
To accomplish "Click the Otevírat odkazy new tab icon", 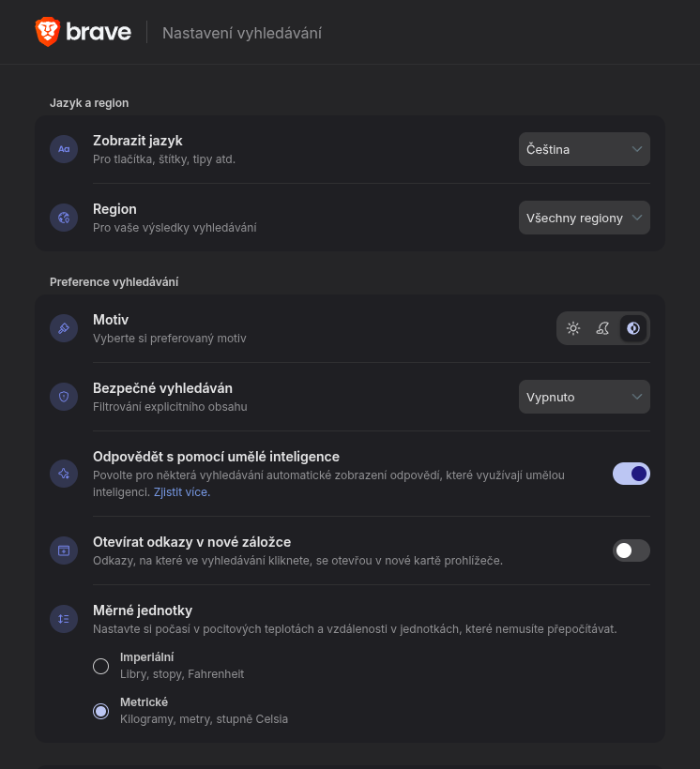I will coord(64,550).
